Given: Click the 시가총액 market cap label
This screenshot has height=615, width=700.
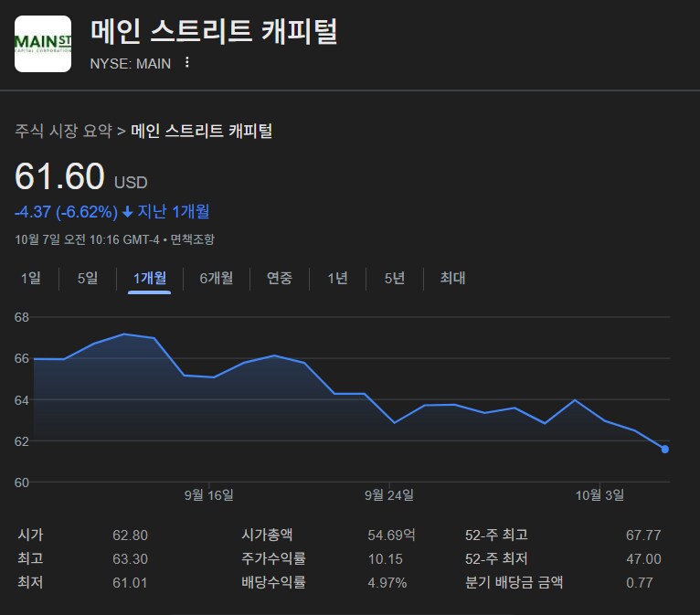Looking at the screenshot, I should [x=267, y=535].
